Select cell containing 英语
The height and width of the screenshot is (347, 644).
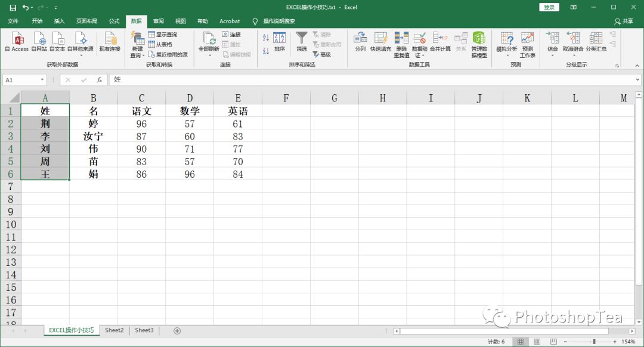(238, 111)
